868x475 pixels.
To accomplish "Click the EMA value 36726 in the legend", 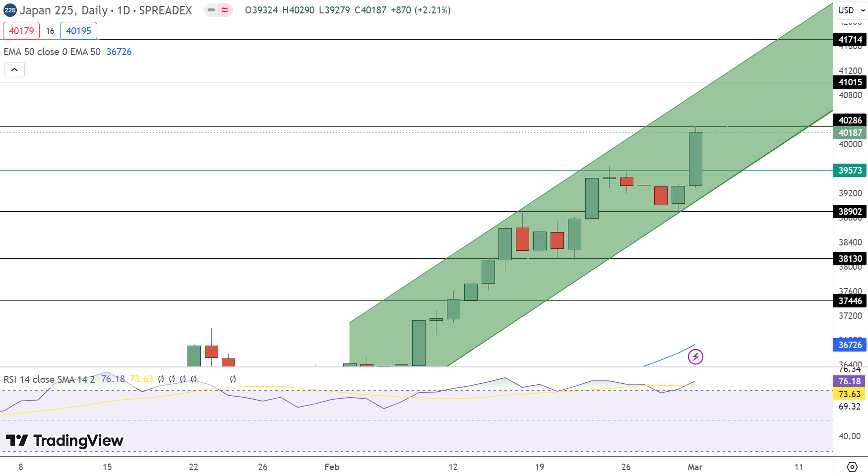I will 119,52.
